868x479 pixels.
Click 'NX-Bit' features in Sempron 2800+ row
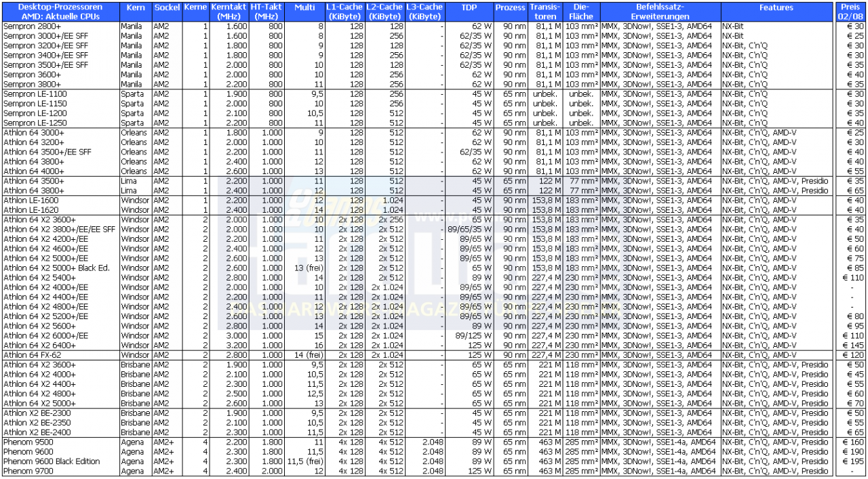(x=734, y=26)
